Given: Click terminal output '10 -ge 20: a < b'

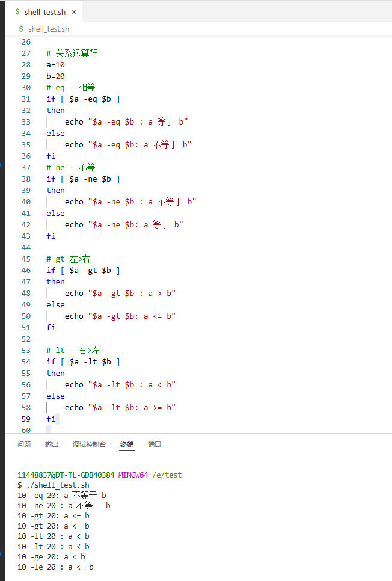Looking at the screenshot, I should point(52,557).
